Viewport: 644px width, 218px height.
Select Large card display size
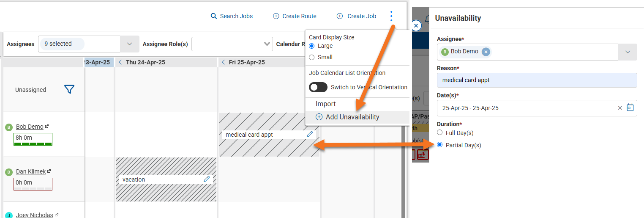click(x=312, y=46)
